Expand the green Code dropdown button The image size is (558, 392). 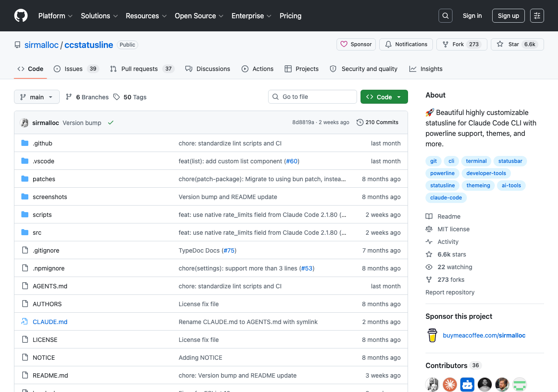click(384, 97)
